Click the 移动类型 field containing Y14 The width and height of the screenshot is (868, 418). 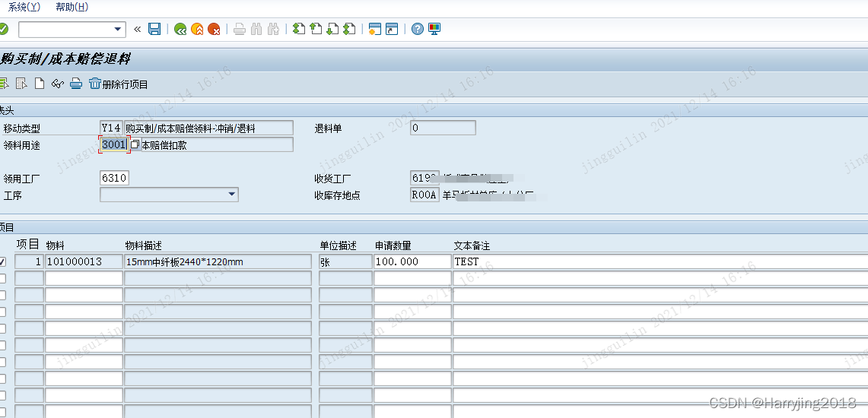[111, 128]
